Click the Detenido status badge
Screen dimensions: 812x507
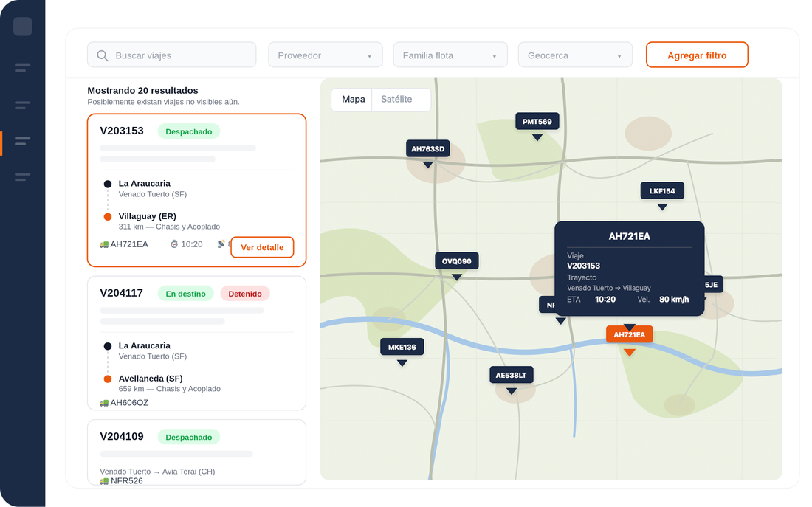tap(245, 294)
